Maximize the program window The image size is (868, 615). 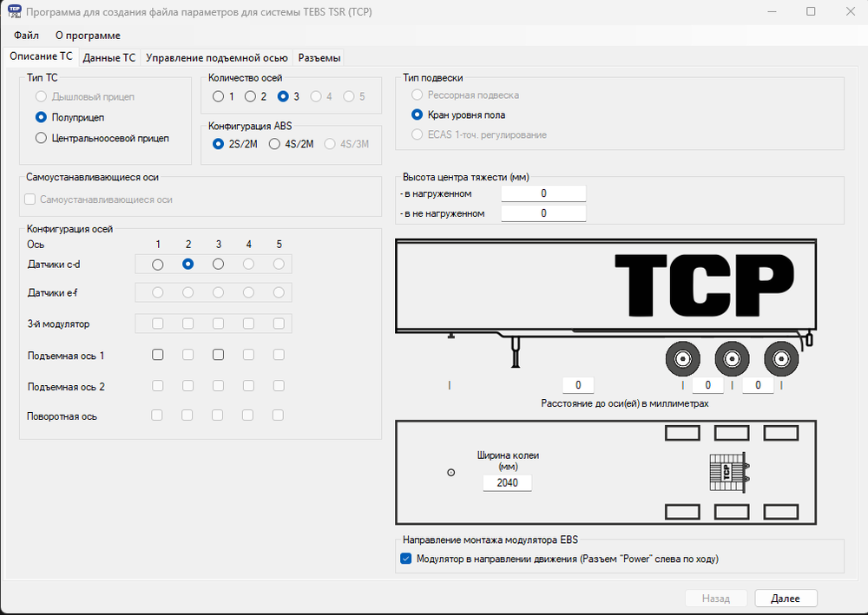[811, 11]
